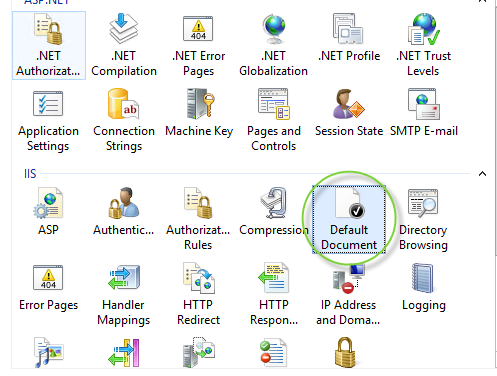Open the arrows with pink bars icon
Viewport: 497px width, 376px height.
pyautogui.click(x=124, y=353)
